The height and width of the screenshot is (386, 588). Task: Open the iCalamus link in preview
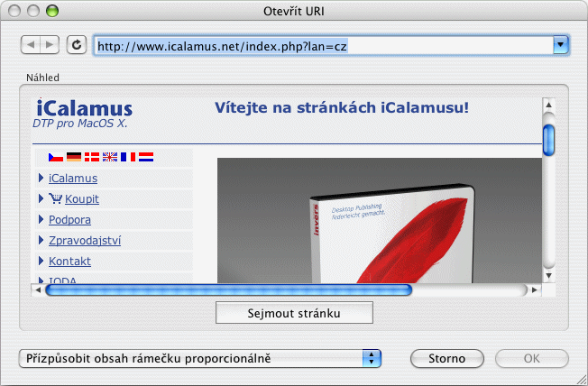point(73,179)
